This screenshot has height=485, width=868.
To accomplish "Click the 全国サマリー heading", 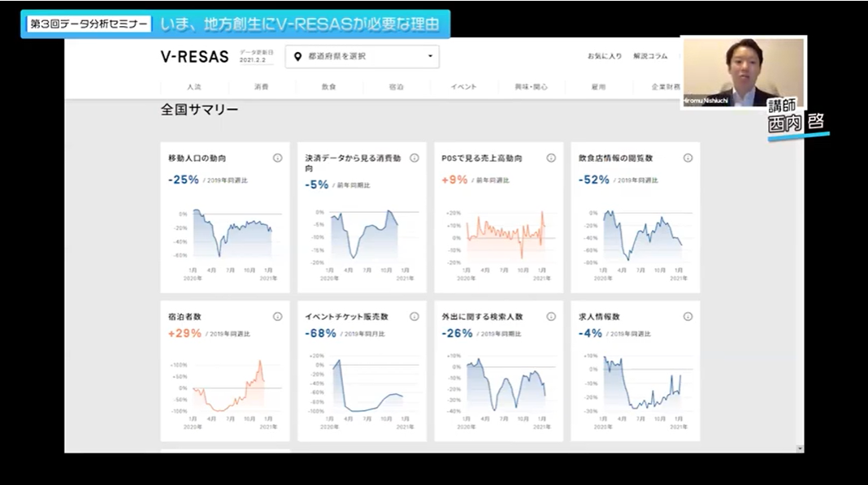I will pyautogui.click(x=199, y=110).
